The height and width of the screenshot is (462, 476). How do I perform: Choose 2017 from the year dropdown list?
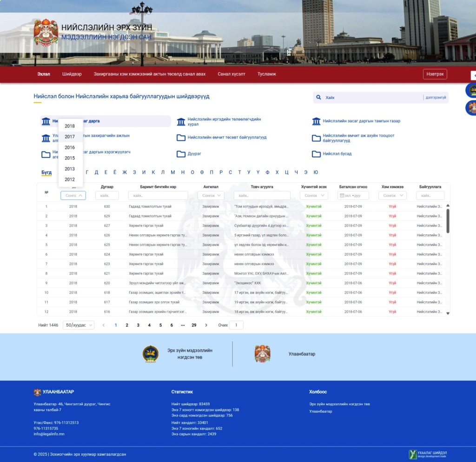click(70, 137)
